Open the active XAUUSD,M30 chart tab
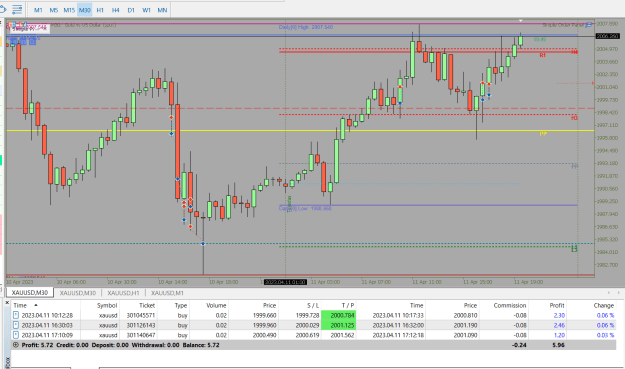Image resolution: width=625 pixels, height=369 pixels. (30, 292)
